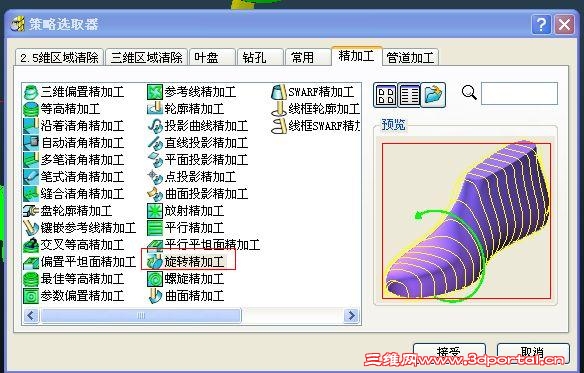This screenshot has height=373, width=584.
Task: Click the 放射精加工 text label
Action: point(194,211)
